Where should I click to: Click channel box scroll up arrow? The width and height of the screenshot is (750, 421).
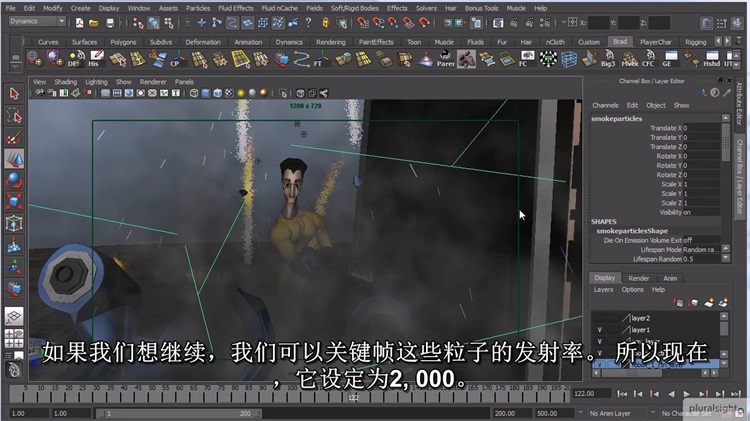(726, 118)
